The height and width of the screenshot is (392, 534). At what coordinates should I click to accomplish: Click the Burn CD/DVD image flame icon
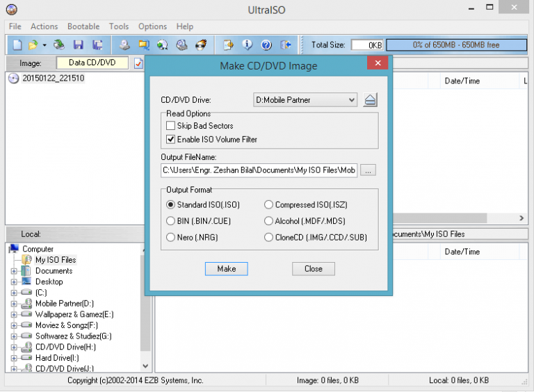click(x=201, y=44)
